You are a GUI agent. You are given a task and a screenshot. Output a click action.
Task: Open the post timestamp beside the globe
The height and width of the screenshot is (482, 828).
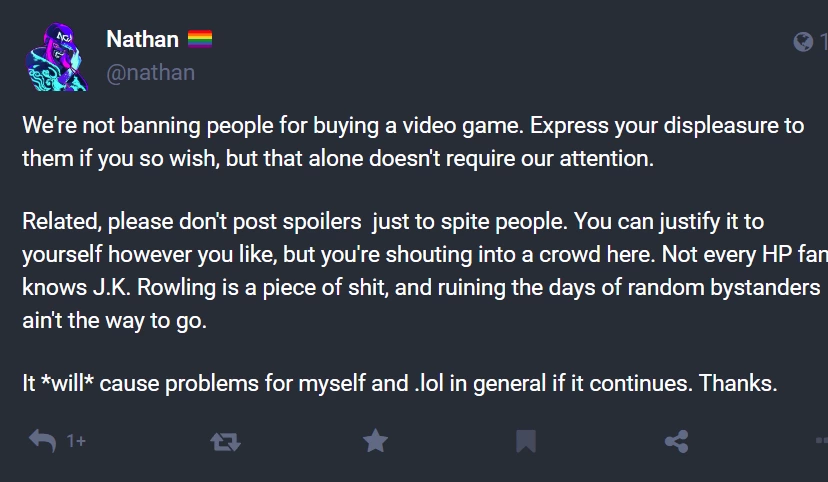point(823,41)
